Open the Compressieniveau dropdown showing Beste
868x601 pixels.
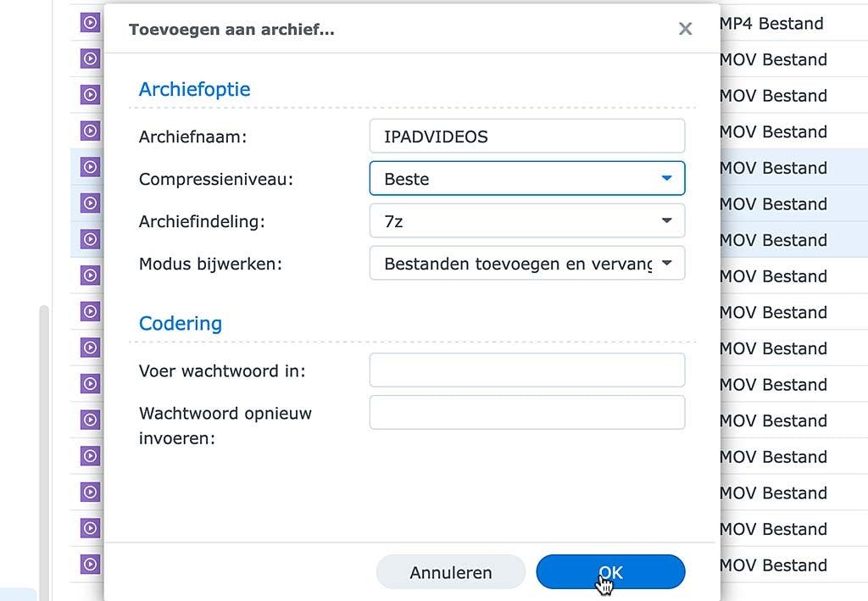point(526,179)
